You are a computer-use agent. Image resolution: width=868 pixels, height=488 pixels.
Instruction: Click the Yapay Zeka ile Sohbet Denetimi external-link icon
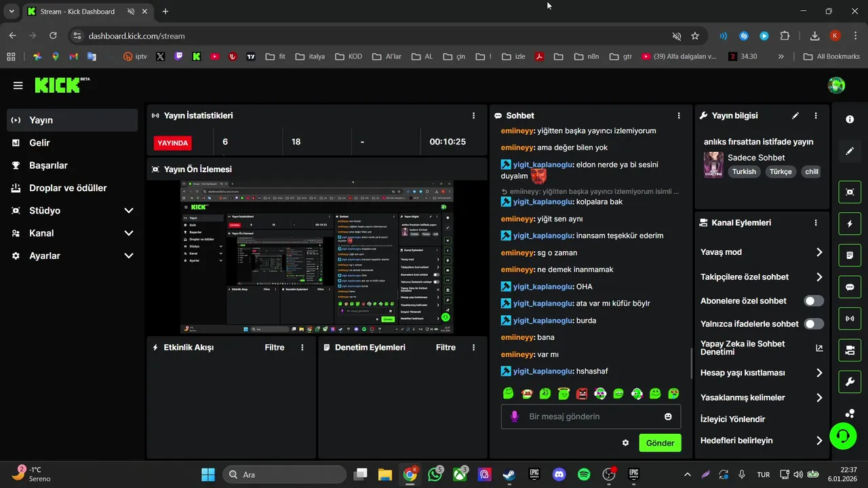click(x=819, y=348)
